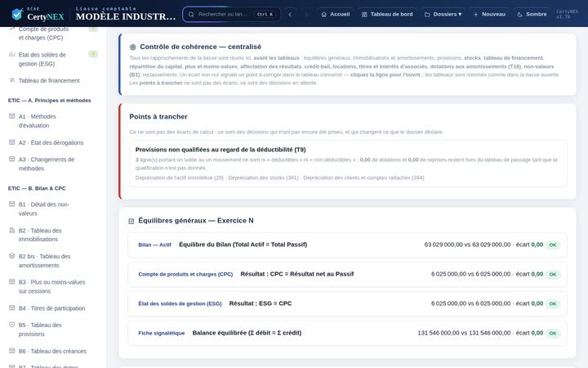
Task: Click the MODÈLE INDUSTR… dossier title
Action: click(x=126, y=16)
